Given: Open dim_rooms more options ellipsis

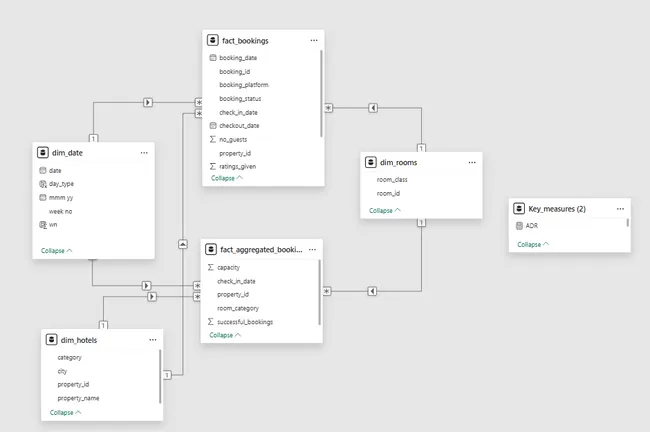Looking at the screenshot, I should (x=472, y=163).
